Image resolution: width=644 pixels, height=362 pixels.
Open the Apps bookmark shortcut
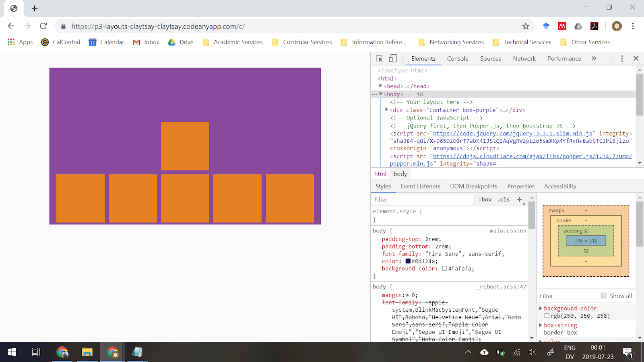pos(20,42)
